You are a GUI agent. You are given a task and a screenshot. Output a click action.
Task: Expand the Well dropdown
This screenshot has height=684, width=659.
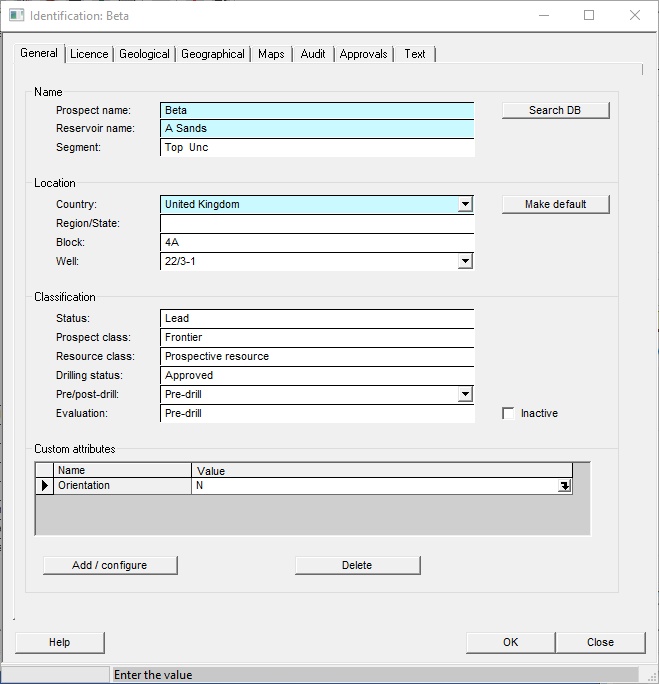click(465, 261)
